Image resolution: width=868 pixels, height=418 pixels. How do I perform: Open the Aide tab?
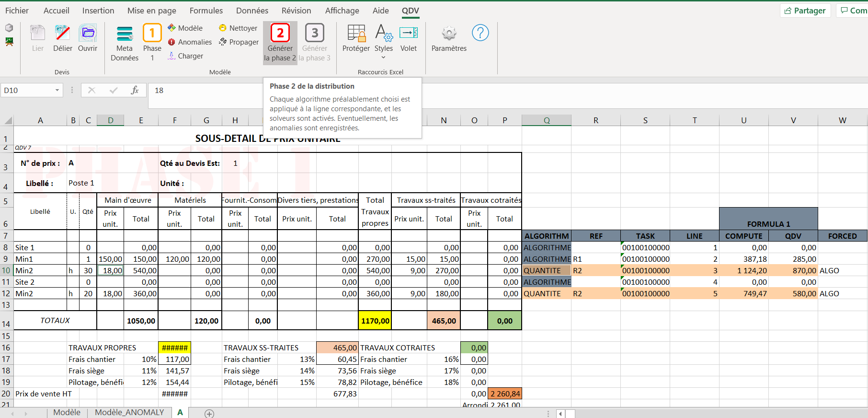(x=381, y=11)
